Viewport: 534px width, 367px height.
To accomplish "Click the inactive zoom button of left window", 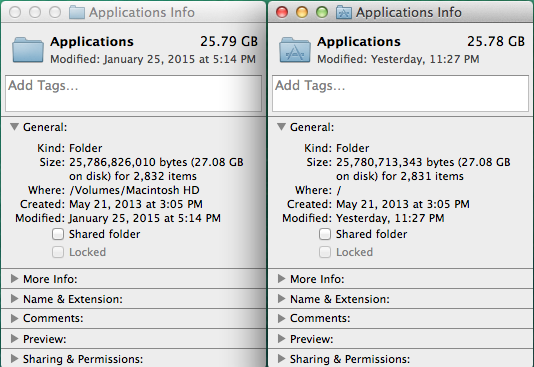I will click(x=55, y=13).
